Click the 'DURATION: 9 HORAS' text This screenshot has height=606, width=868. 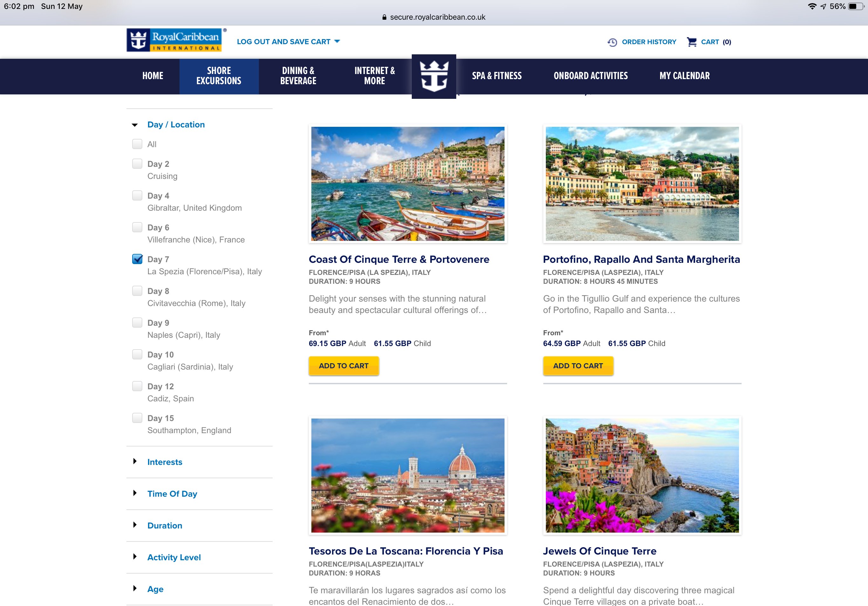coord(344,573)
